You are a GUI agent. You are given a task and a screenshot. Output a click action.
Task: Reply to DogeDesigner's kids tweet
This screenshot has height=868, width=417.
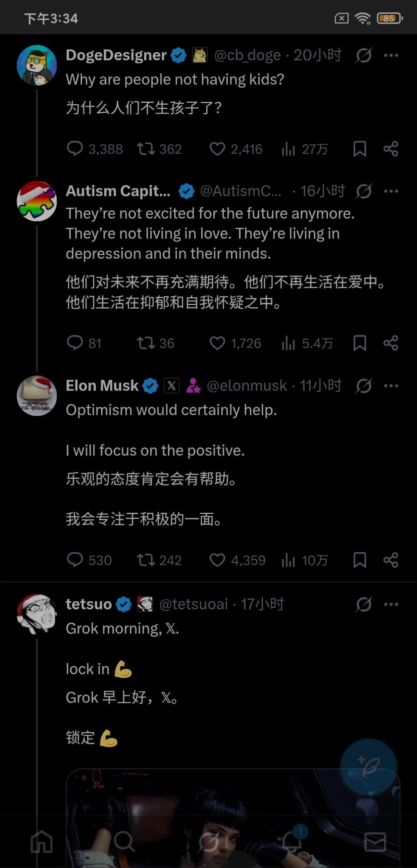[x=75, y=149]
